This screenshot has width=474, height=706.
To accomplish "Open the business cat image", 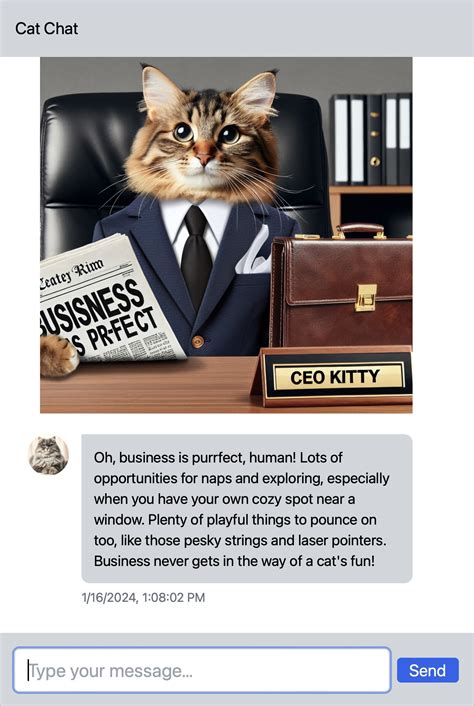I will click(226, 235).
